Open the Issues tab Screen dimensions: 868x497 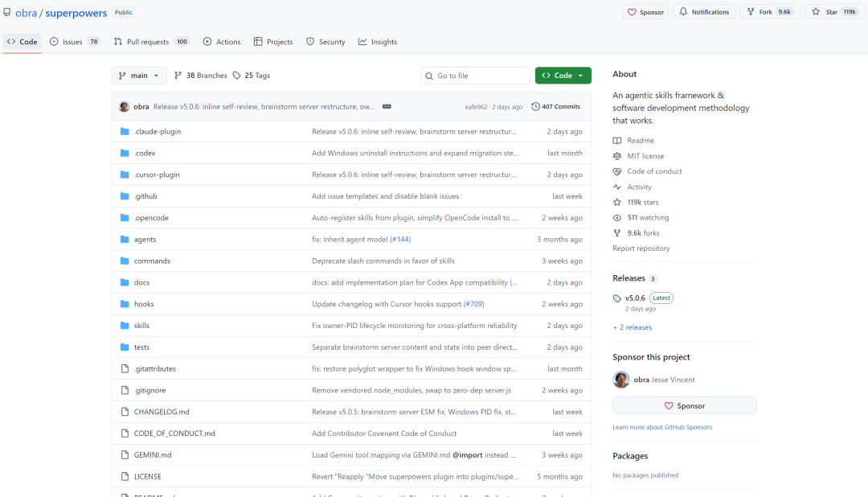(74, 42)
